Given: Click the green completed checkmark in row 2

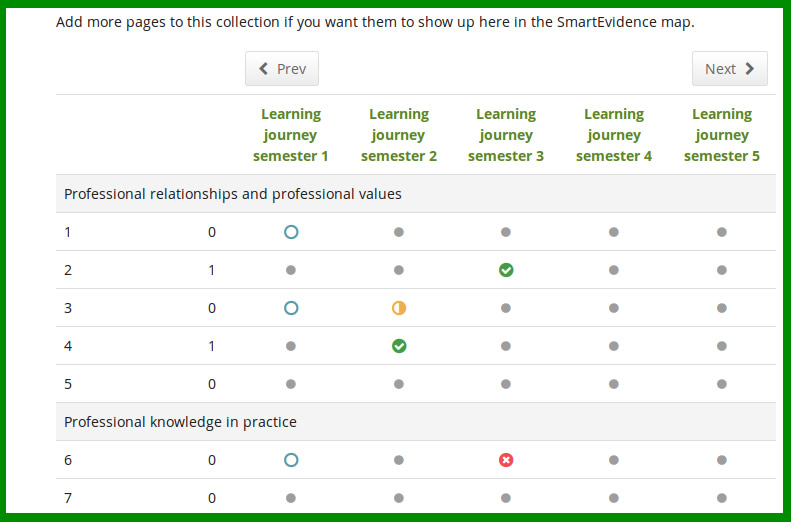Looking at the screenshot, I should coord(506,270).
